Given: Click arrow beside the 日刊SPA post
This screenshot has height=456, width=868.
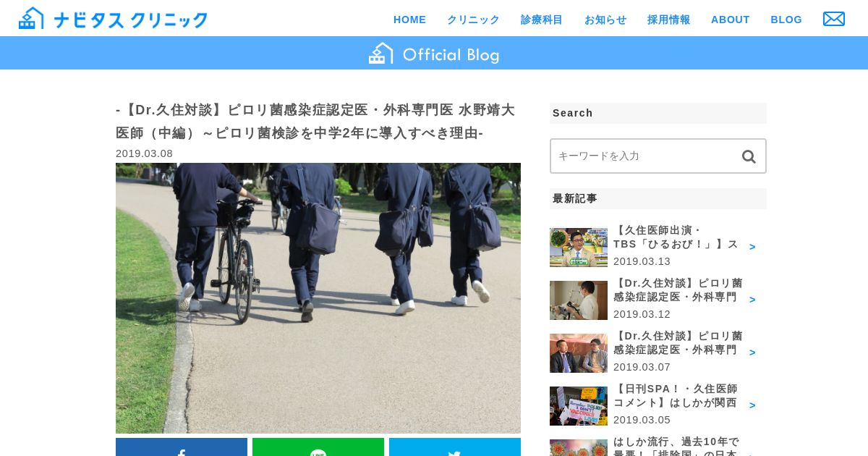Looking at the screenshot, I should (752, 405).
